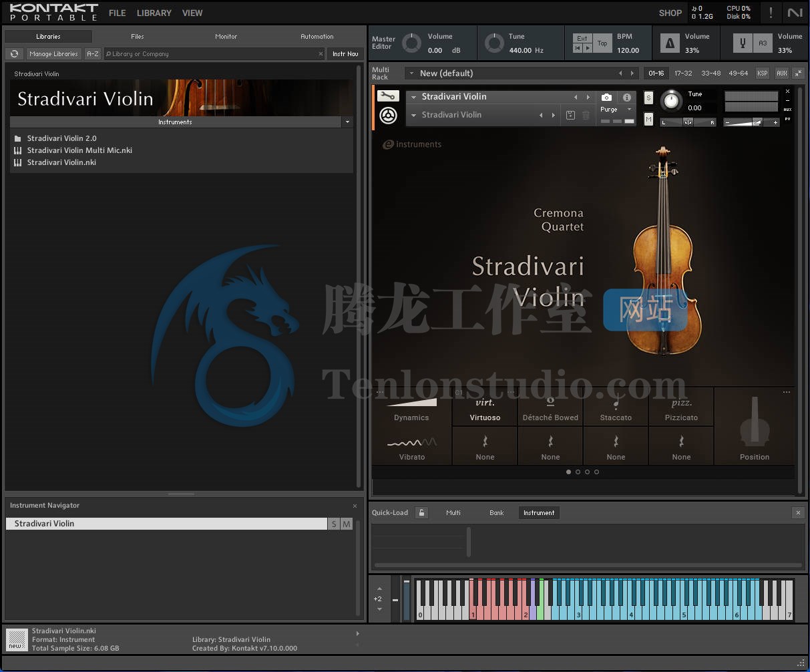Open the SHOP page
This screenshot has width=810, height=672.
pyautogui.click(x=670, y=13)
